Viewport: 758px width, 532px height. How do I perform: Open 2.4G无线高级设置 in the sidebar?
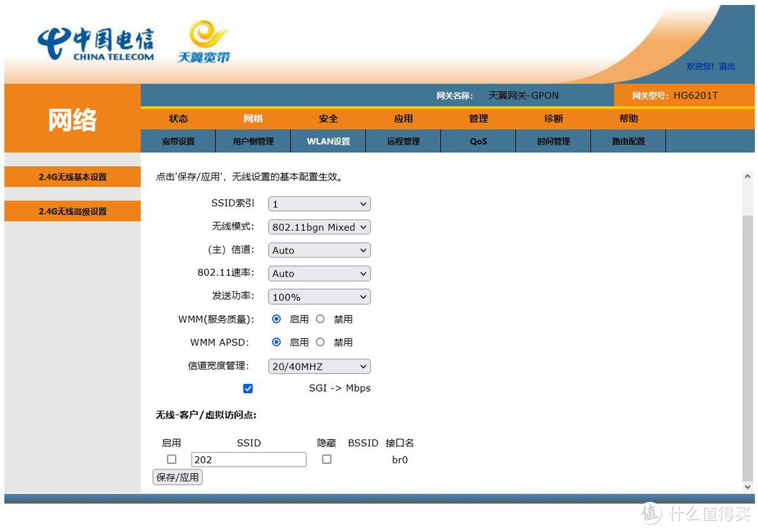(x=73, y=211)
